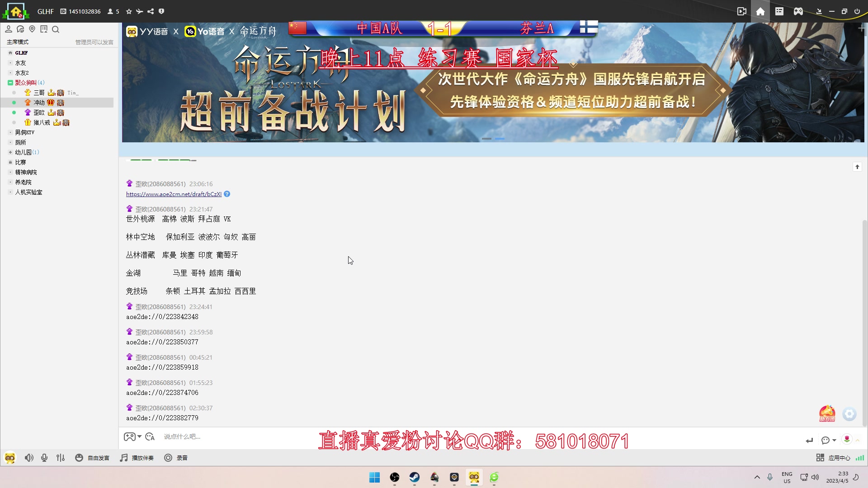Jump to top with up-arrow button

pyautogui.click(x=857, y=167)
